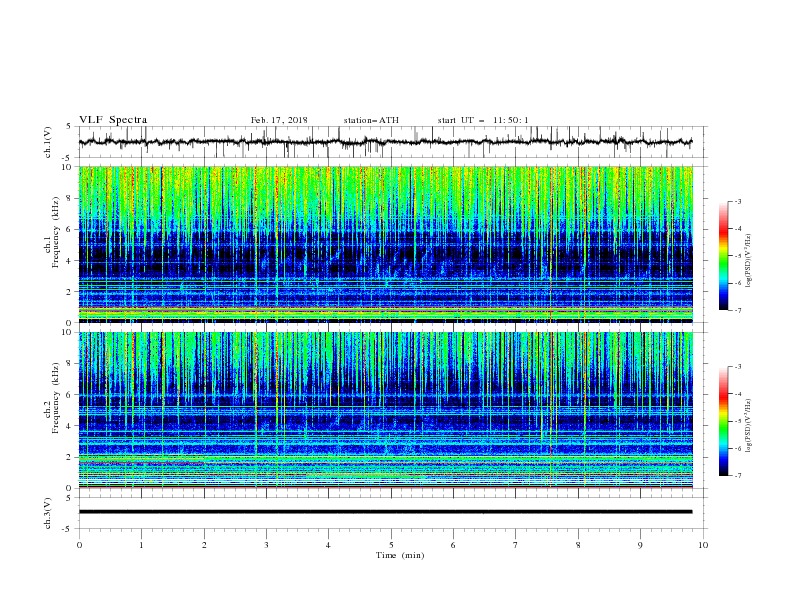The image size is (792, 612).
Task: Click the "-7" label on ch.2 colorbar
Action: [737, 475]
